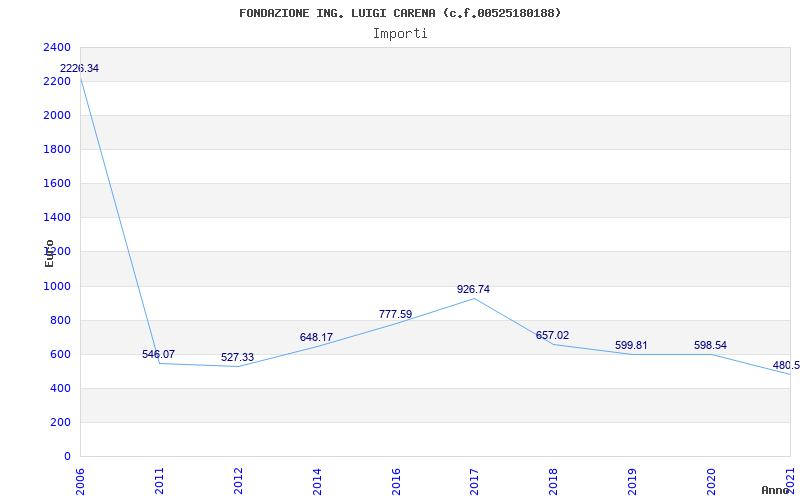Click the 400 y-axis tick label
The height and width of the screenshot is (500, 800).
point(61,389)
